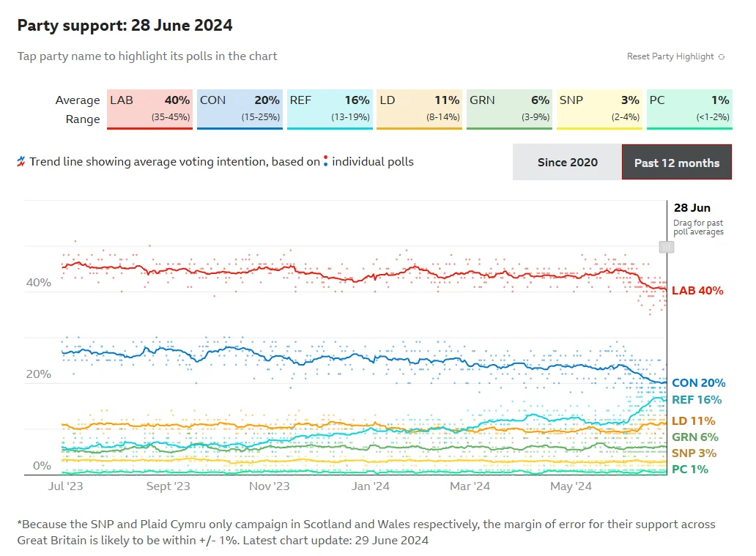The image size is (756, 556).
Task: Click the REF 16% chart end label
Action: coord(697,400)
